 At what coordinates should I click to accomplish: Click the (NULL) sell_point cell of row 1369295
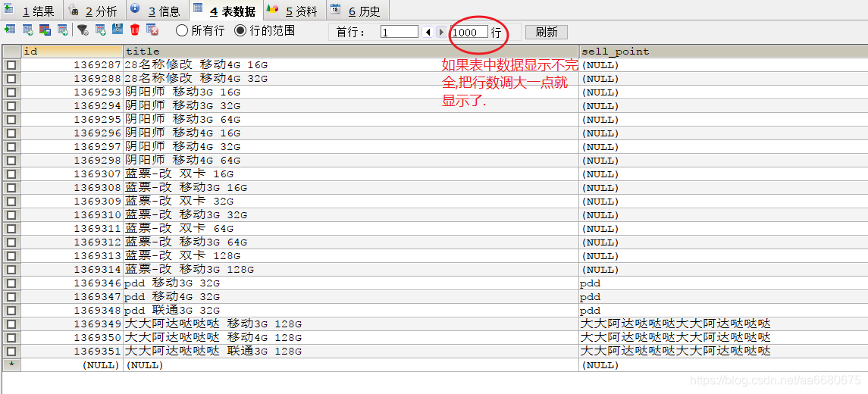tap(723, 120)
